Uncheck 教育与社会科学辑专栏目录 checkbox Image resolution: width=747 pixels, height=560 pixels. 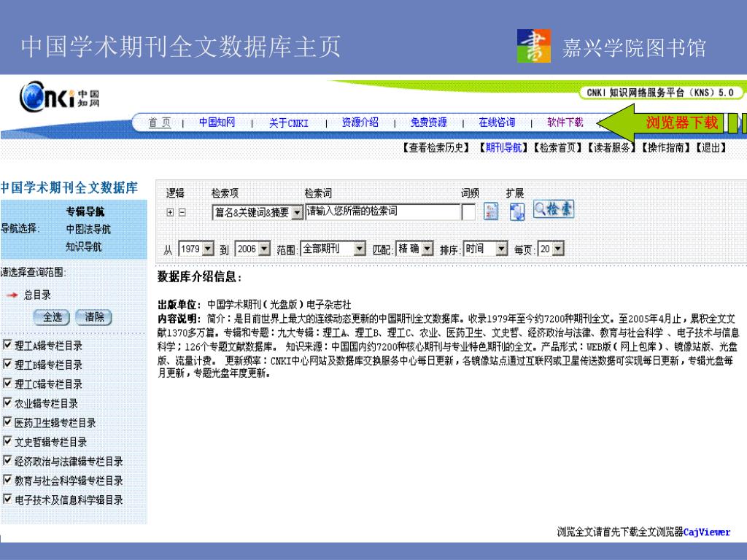point(7,480)
